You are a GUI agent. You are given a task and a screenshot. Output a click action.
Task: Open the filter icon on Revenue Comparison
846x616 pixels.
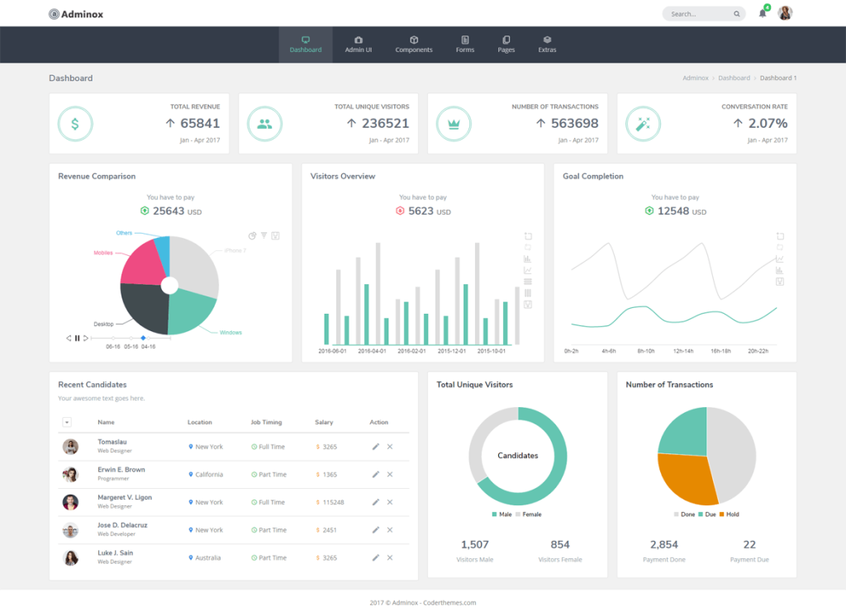[x=264, y=235]
